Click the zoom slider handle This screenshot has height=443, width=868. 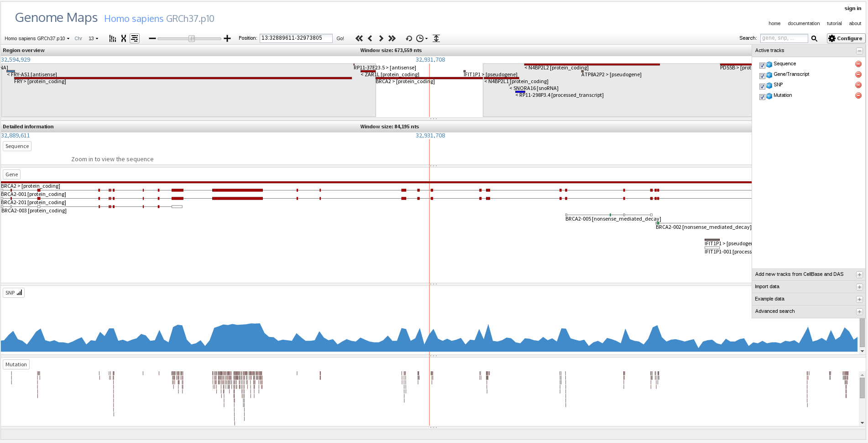click(192, 38)
